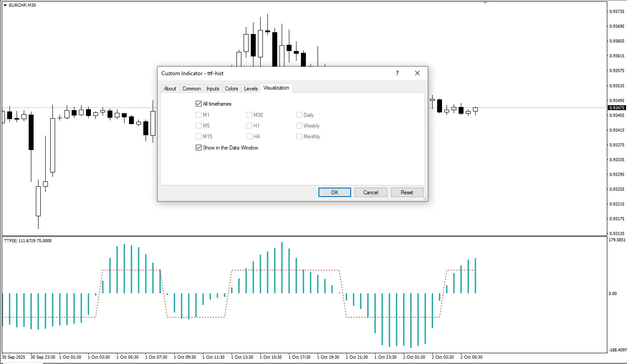Image resolution: width=627 pixels, height=364 pixels.
Task: Click the 2 Oct 05:30 time label
Action: [472, 357]
